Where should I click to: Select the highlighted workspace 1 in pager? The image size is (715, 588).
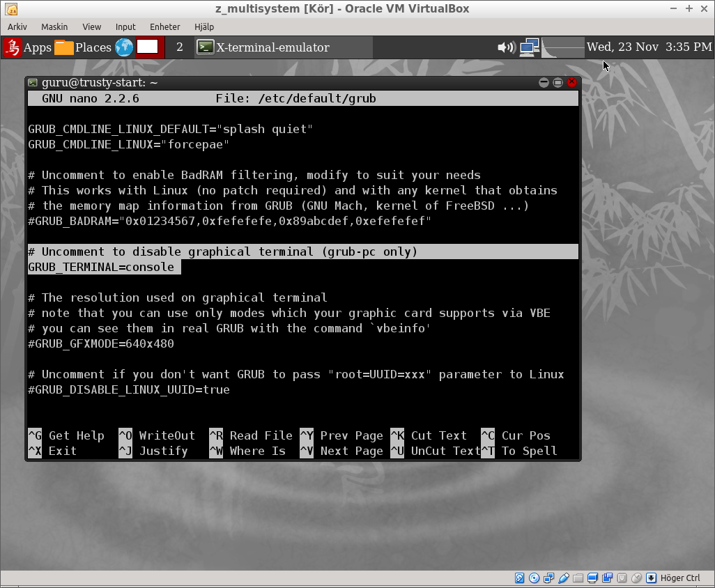(x=148, y=47)
